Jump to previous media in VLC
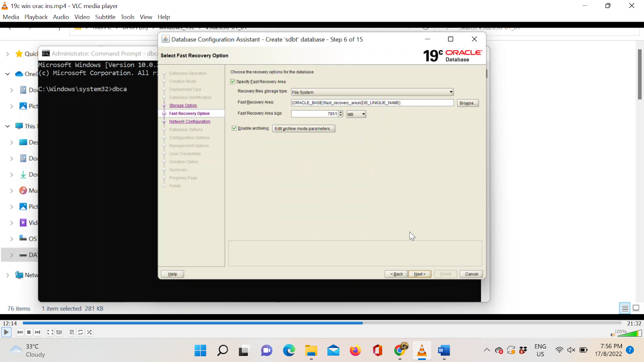Image resolution: width=644 pixels, height=362 pixels. (x=20, y=332)
